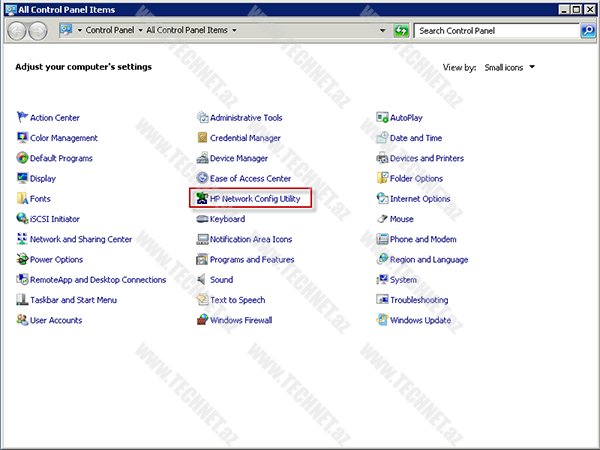Screen dimensions: 600x450
Task: Open the Sound speaker icon
Action: pyautogui.click(x=202, y=280)
